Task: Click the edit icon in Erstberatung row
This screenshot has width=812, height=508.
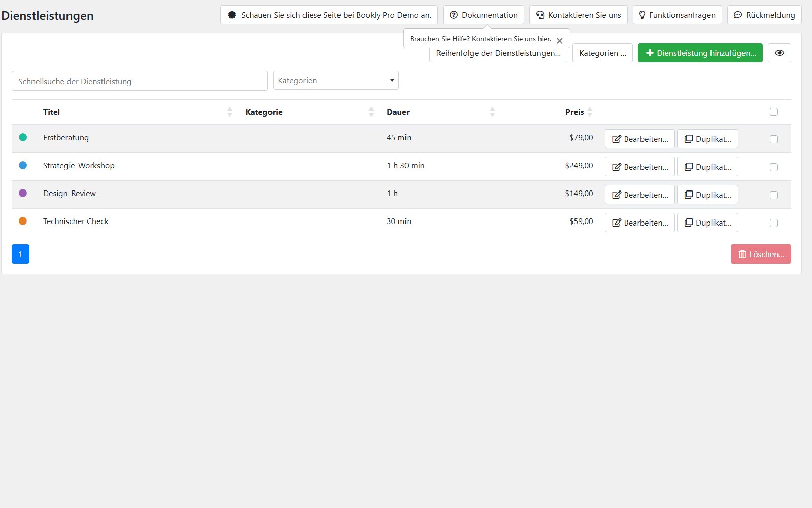Action: click(616, 139)
